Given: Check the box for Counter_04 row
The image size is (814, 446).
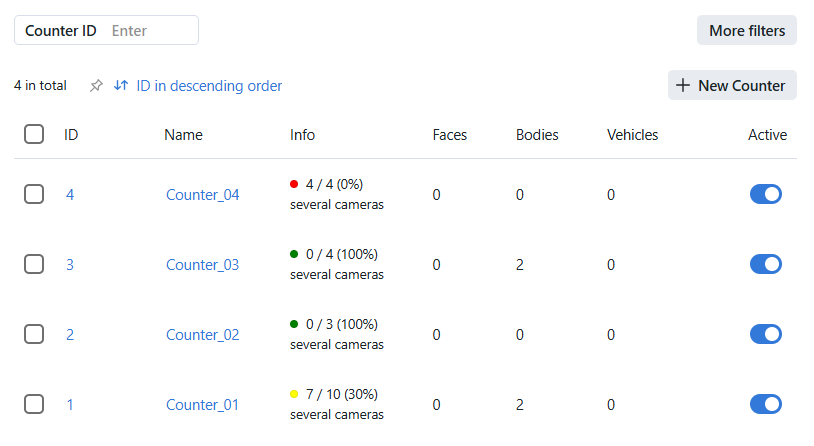Looking at the screenshot, I should click(x=34, y=194).
